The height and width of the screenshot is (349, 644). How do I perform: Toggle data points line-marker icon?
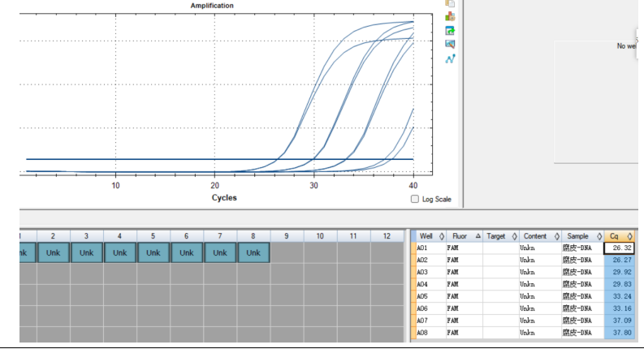tap(450, 58)
